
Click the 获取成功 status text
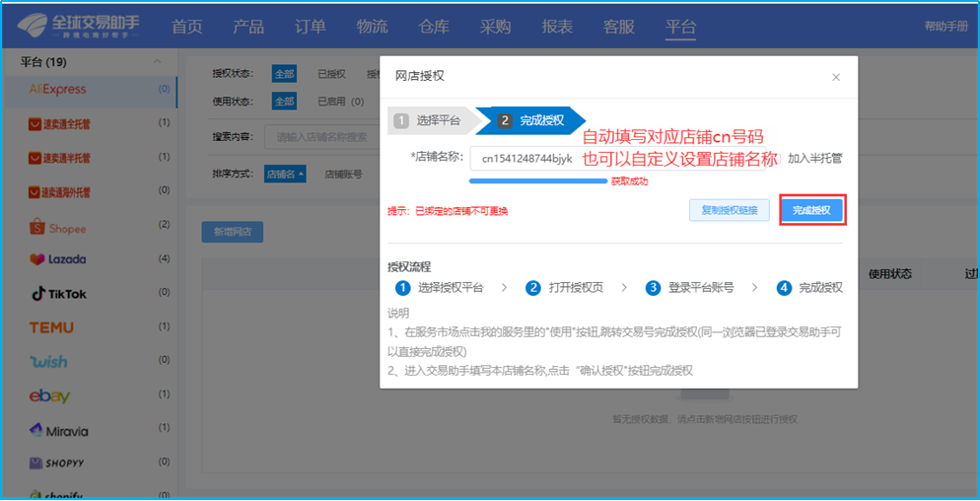coord(629,182)
